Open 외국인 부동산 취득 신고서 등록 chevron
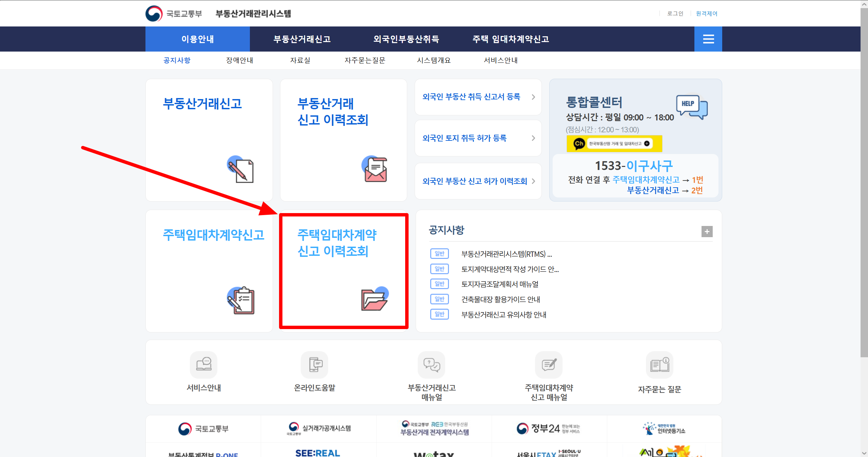The width and height of the screenshot is (868, 457). pos(533,97)
